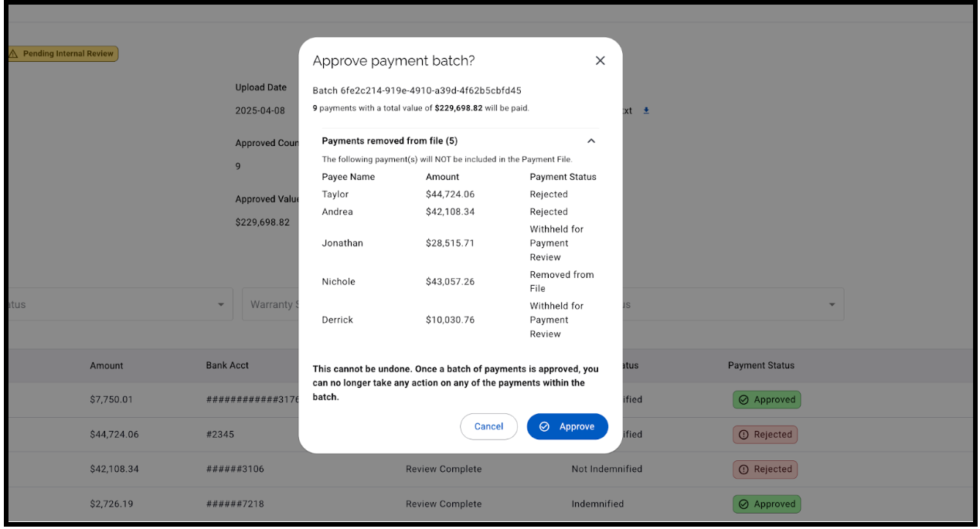Click the Rejected badge in the $44,724.06 row
Screen dimensions: 980x529
click(x=765, y=435)
